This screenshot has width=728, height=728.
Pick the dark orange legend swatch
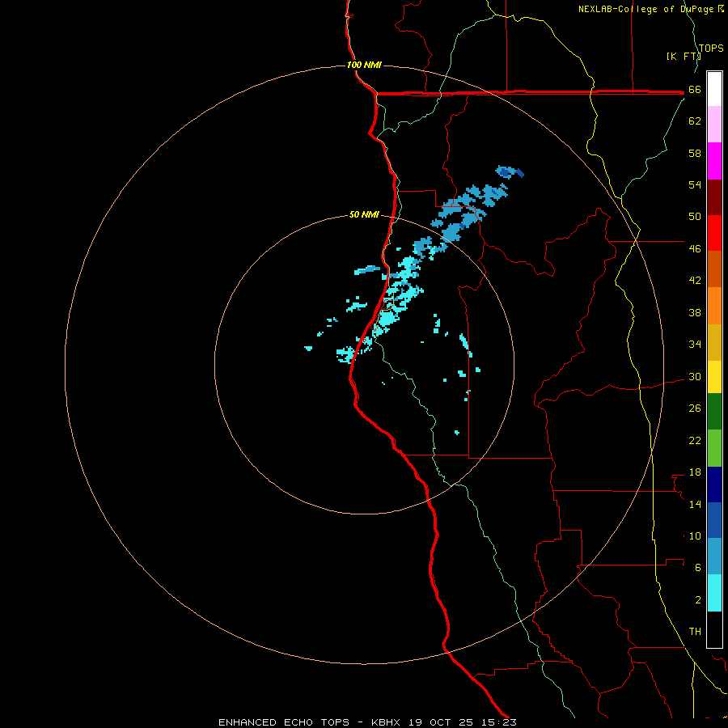tap(714, 269)
